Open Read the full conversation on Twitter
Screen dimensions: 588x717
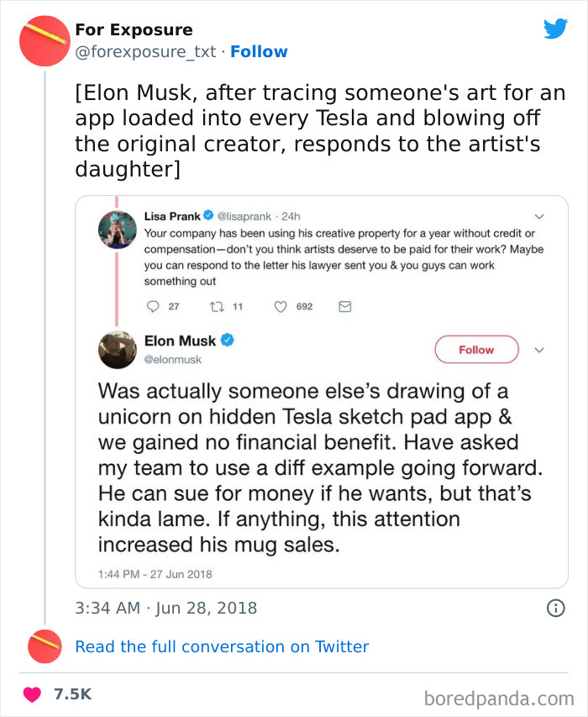222,646
